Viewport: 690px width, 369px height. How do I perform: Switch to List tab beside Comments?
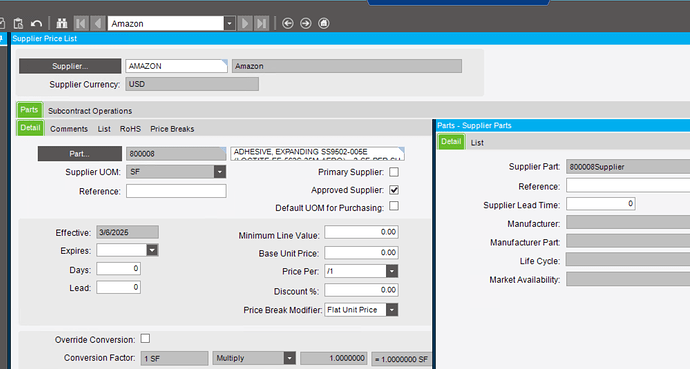[x=104, y=129]
